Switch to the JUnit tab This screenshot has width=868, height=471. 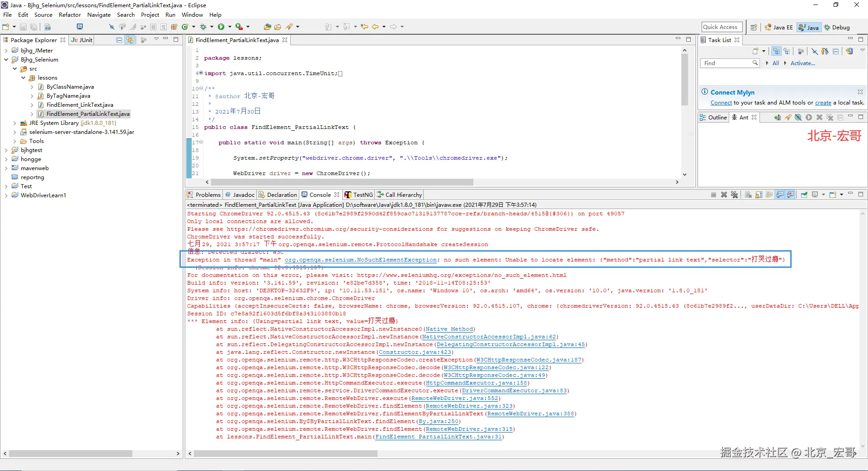82,40
